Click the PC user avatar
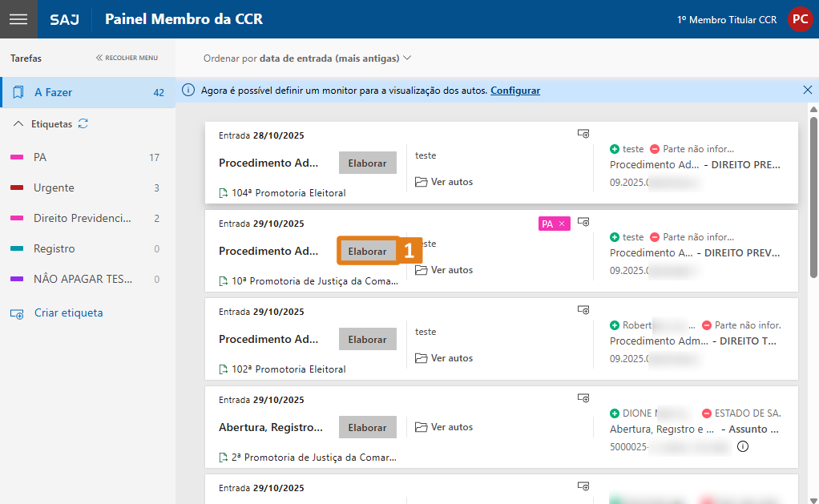This screenshot has height=504, width=819. [799, 19]
